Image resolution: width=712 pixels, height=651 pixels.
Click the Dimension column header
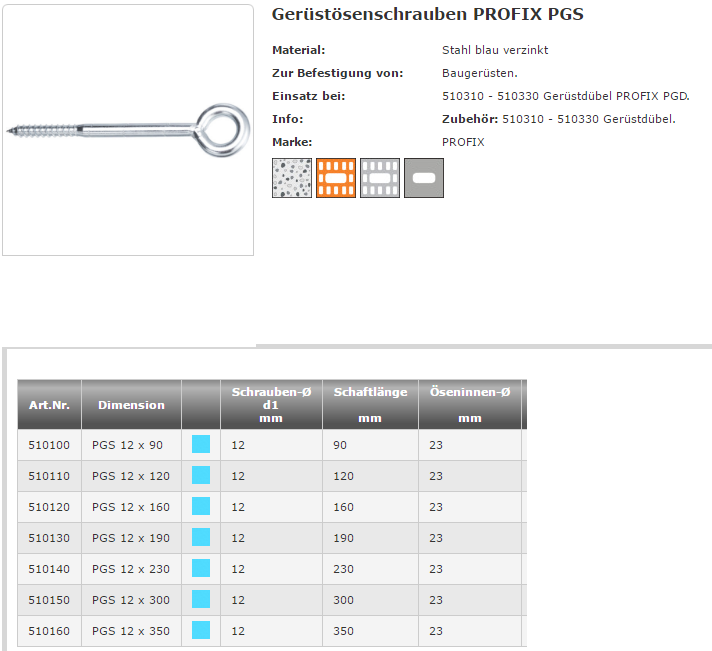(x=131, y=405)
